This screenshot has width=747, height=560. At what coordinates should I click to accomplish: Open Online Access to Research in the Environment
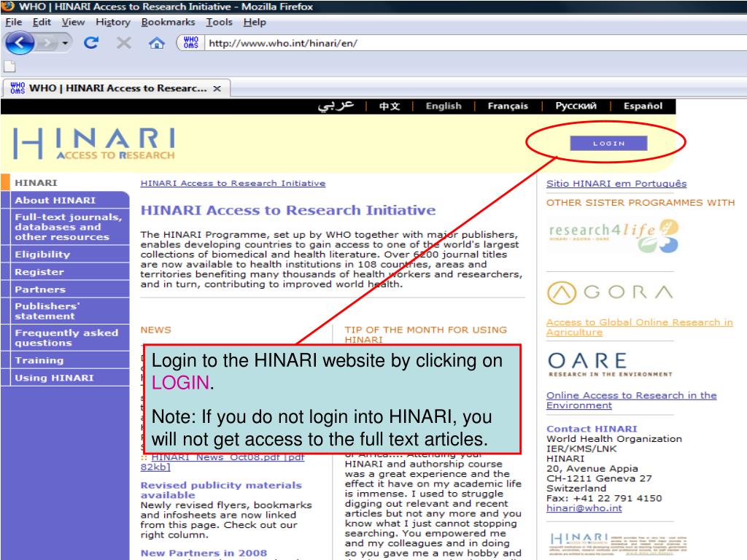[631, 400]
